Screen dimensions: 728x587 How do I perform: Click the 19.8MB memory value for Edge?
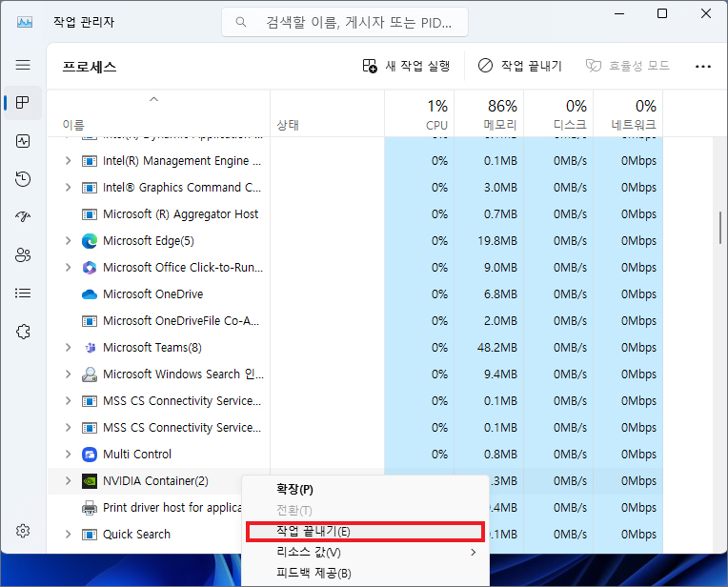click(496, 240)
